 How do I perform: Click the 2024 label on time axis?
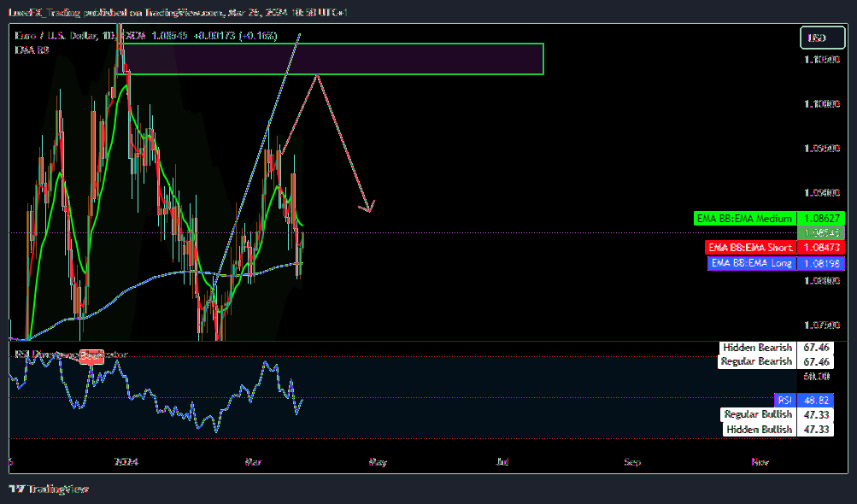[x=126, y=462]
